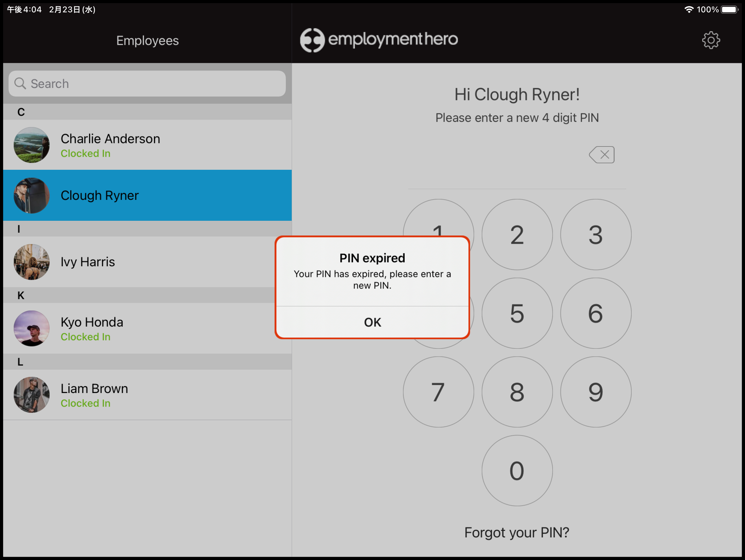Open settings gear icon
The width and height of the screenshot is (745, 560).
(x=711, y=40)
